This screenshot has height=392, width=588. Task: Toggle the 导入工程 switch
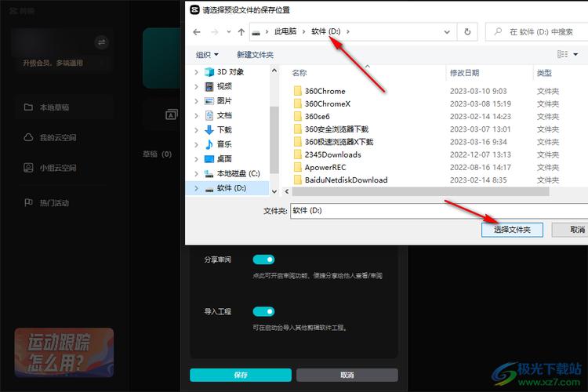[x=263, y=312]
